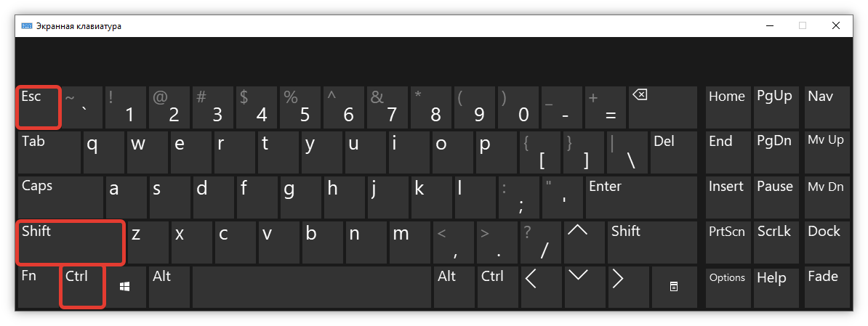Toggle the Fn key
The image size is (868, 326).
coord(39,287)
